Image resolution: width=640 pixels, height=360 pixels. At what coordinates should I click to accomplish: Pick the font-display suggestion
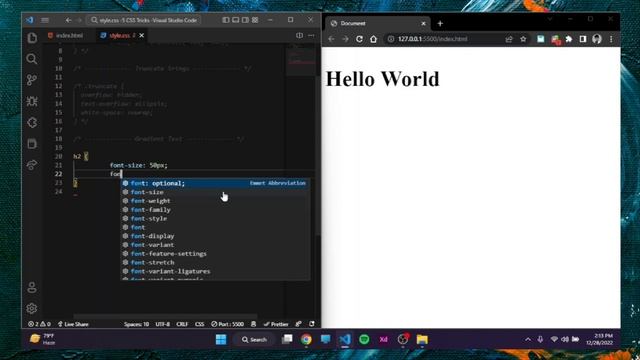click(x=215, y=236)
